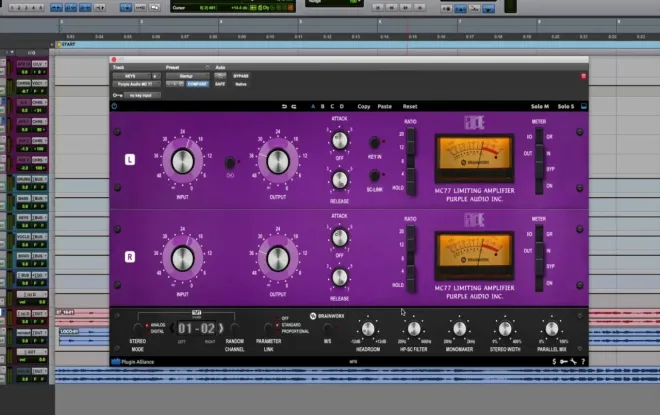Image resolution: width=660 pixels, height=415 pixels.
Task: Toggle the KEY IN button on left channel
Action: tap(374, 142)
